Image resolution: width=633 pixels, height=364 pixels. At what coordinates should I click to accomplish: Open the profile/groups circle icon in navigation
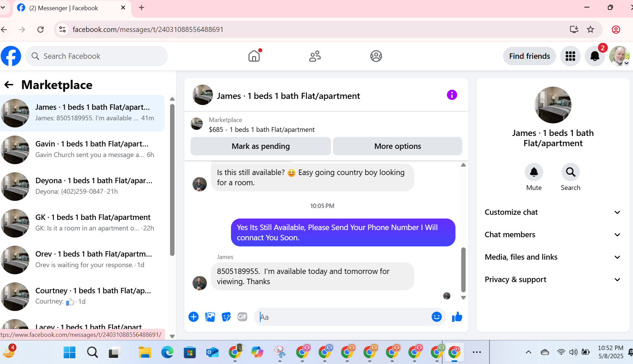(x=376, y=56)
